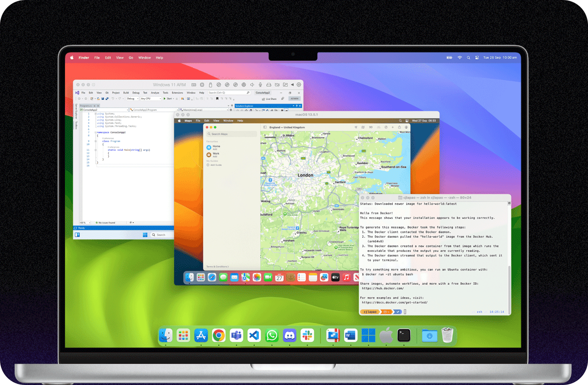Open the Main(string[] args) member dropdown

click(204, 110)
